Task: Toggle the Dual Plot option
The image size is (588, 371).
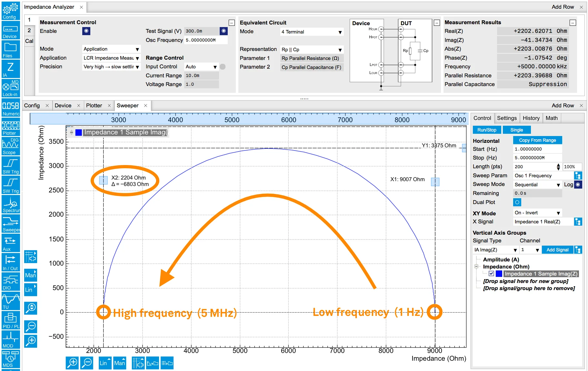Action: 517,202
